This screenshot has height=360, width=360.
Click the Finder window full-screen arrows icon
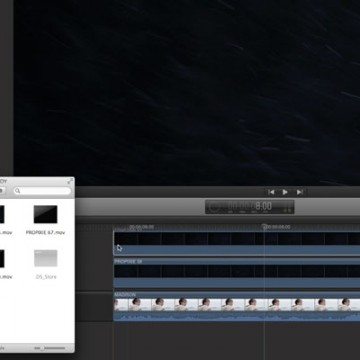(x=70, y=181)
